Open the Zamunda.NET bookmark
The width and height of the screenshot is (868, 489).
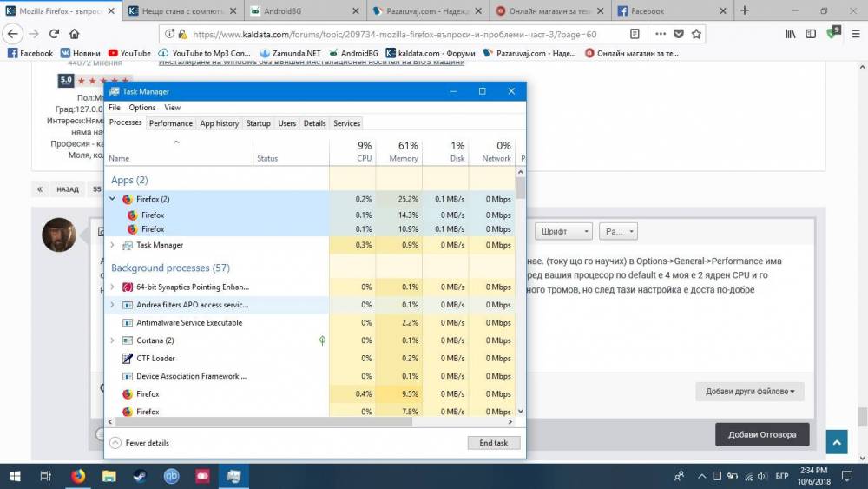coord(290,53)
